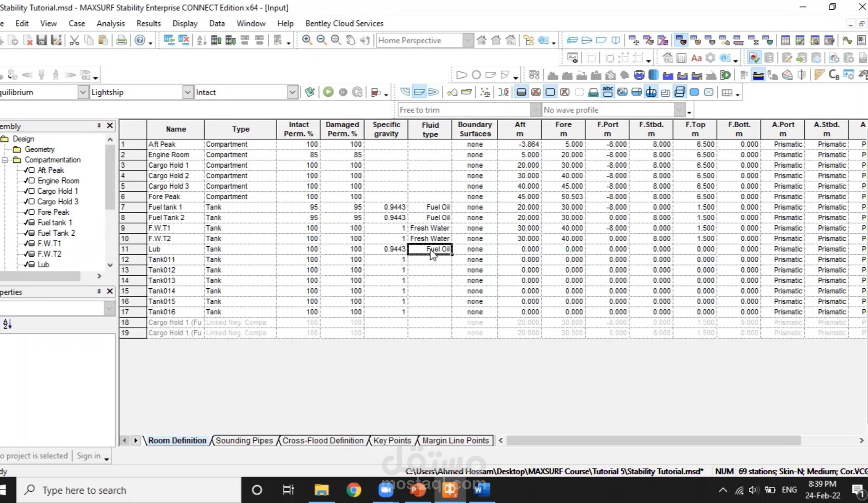Switch to the Cross-Flood Definition tab
Screen dimensions: 868x503
coord(323,441)
